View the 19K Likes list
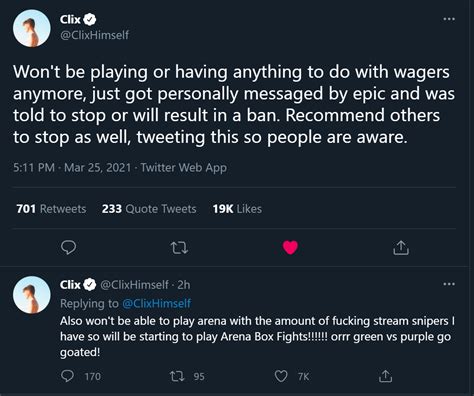Image resolution: width=474 pixels, height=396 pixels. tap(237, 209)
